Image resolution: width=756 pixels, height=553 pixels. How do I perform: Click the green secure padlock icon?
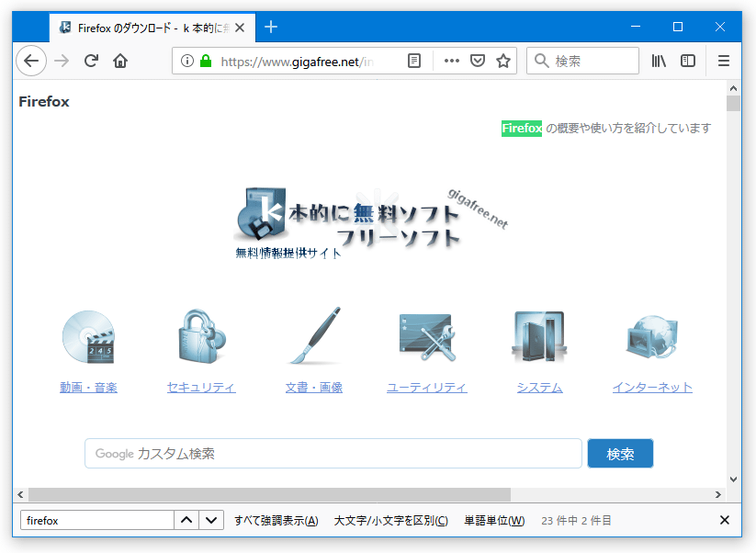(206, 61)
